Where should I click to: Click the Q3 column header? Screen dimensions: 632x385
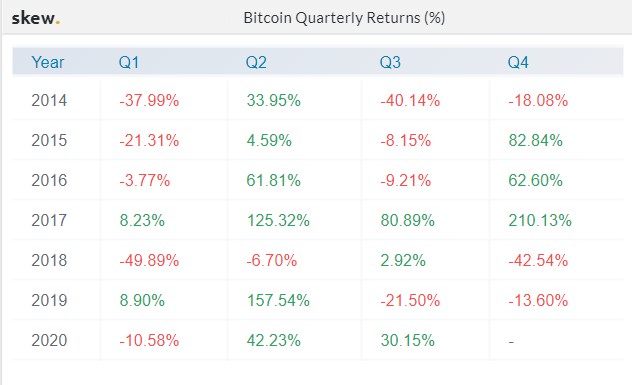coord(390,62)
